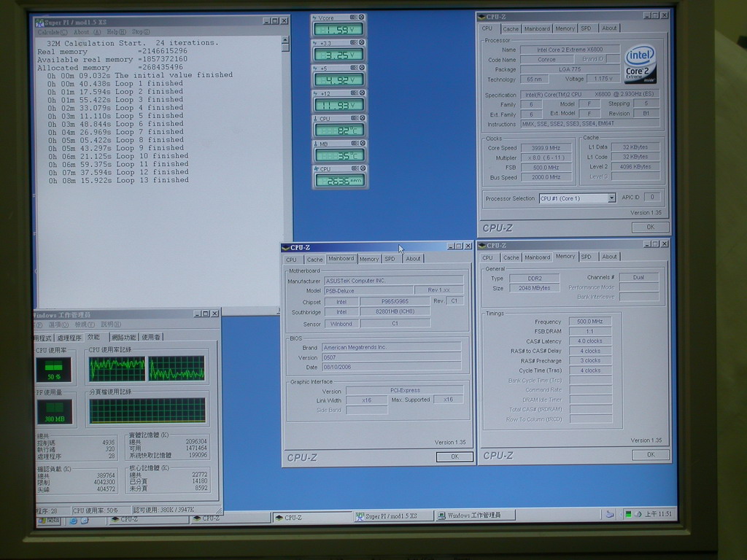Launch Internet Explorer from quick launch
The height and width of the screenshot is (560, 747).
pyautogui.click(x=74, y=521)
